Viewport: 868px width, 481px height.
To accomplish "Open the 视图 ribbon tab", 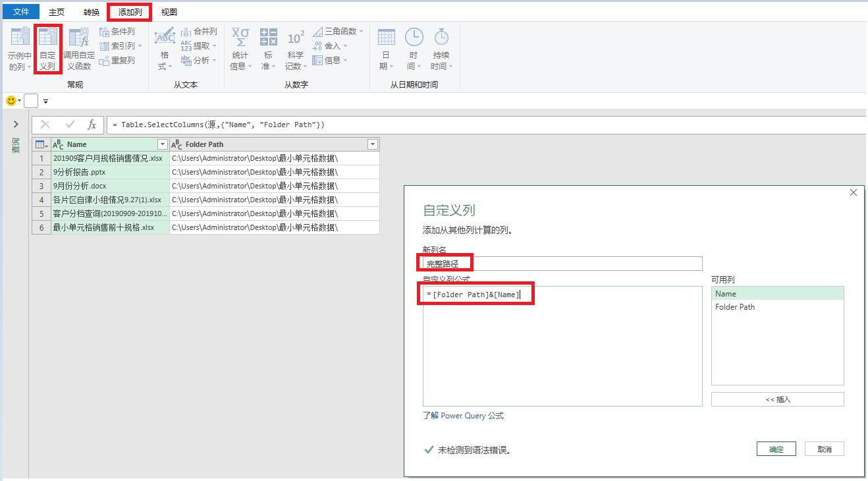I will [x=169, y=11].
